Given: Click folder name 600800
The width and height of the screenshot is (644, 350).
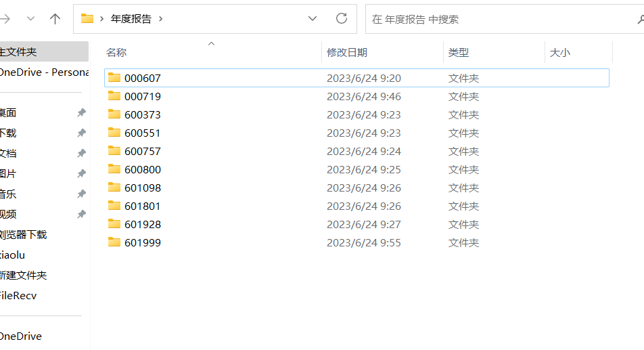Looking at the screenshot, I should (143, 170).
